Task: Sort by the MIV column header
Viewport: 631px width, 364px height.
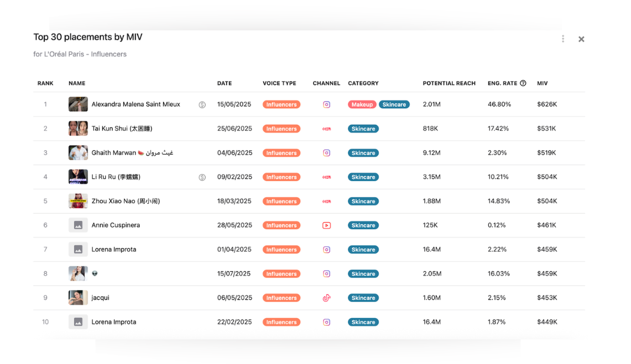Action: tap(542, 83)
